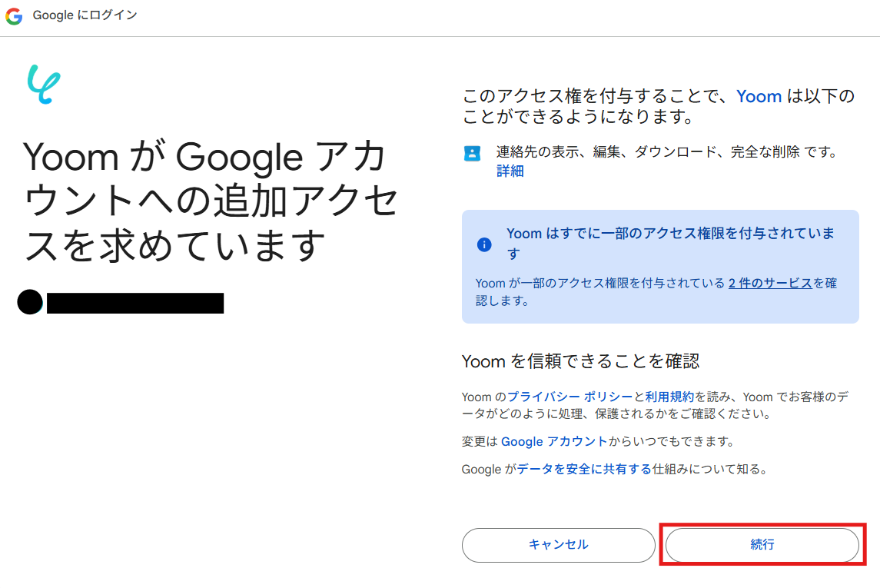Select the redacted account email chip

pos(135,303)
